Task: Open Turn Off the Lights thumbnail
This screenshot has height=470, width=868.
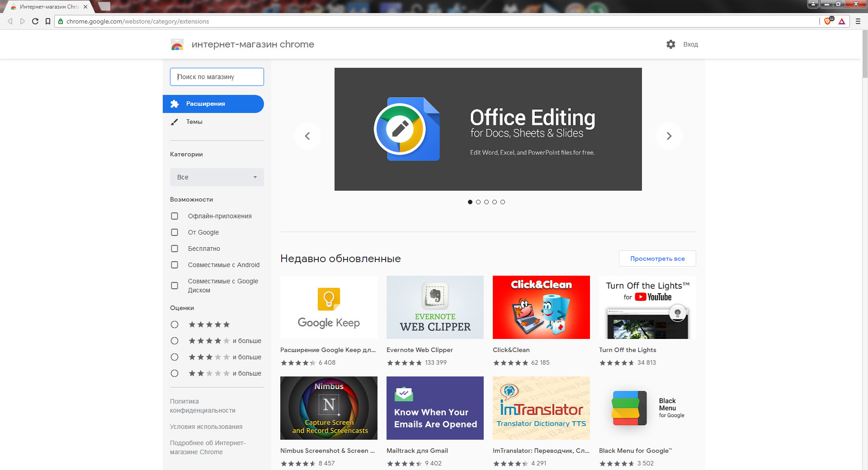Action: coord(647,307)
